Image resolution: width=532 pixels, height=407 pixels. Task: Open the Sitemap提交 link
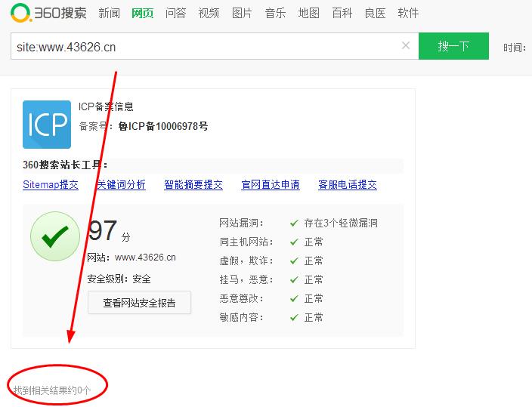[x=51, y=184]
